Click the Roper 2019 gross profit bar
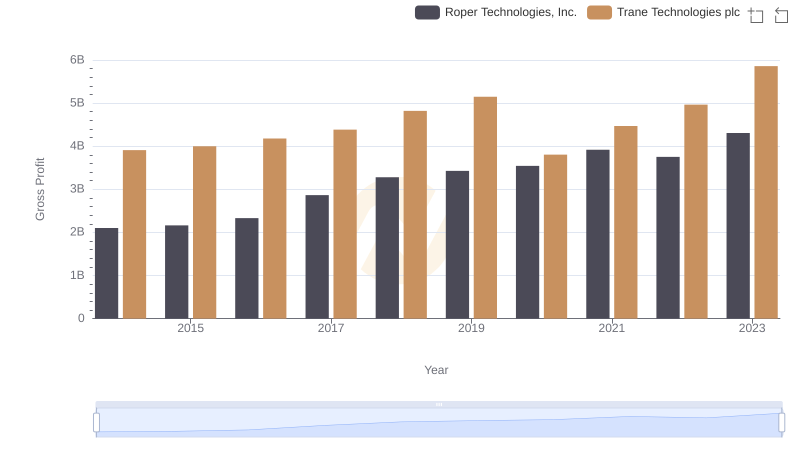The width and height of the screenshot is (800, 461). 457,245
